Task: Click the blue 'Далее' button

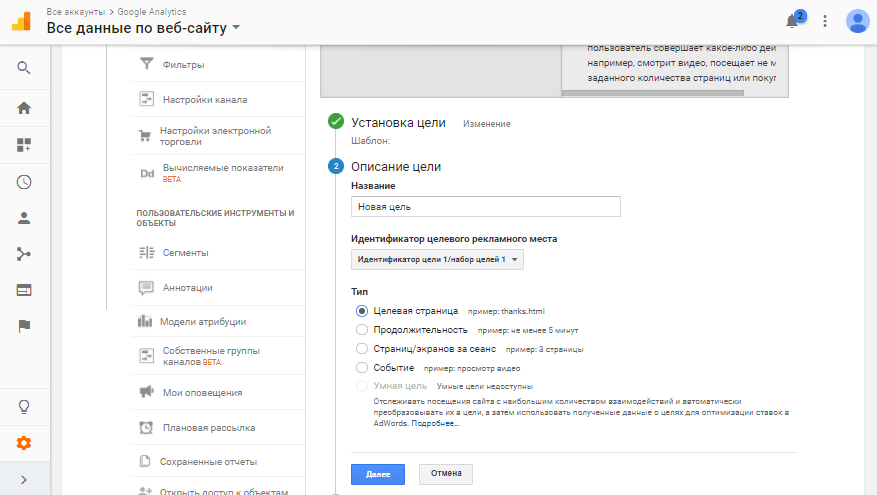Action: (x=377, y=474)
